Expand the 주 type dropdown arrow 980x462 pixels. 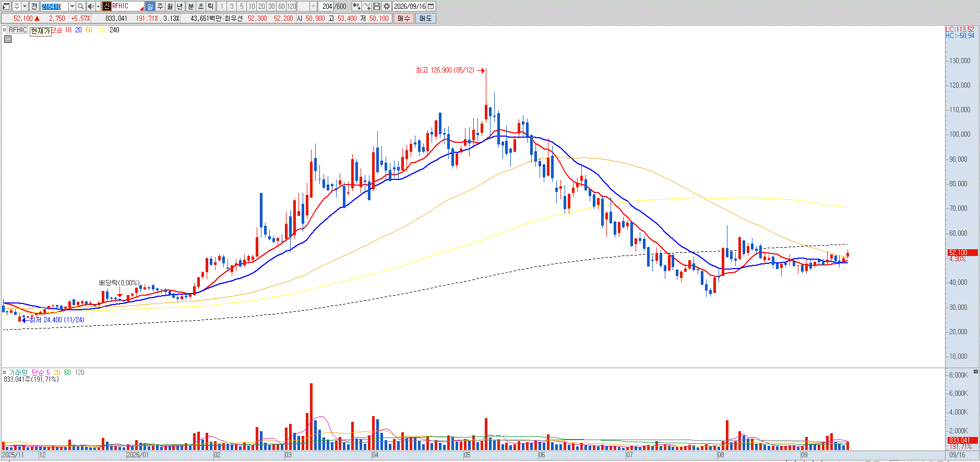tap(25, 6)
